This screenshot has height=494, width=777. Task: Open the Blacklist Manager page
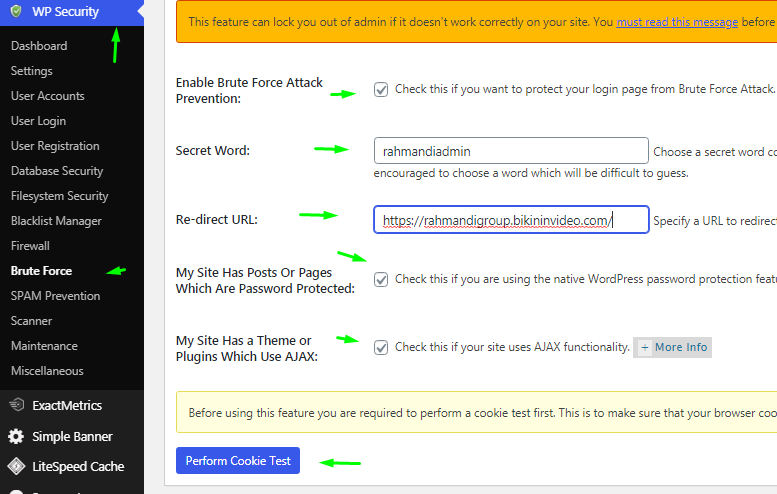click(56, 221)
